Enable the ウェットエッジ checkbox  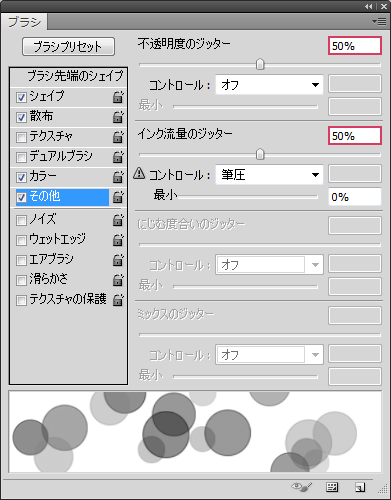(x=21, y=240)
